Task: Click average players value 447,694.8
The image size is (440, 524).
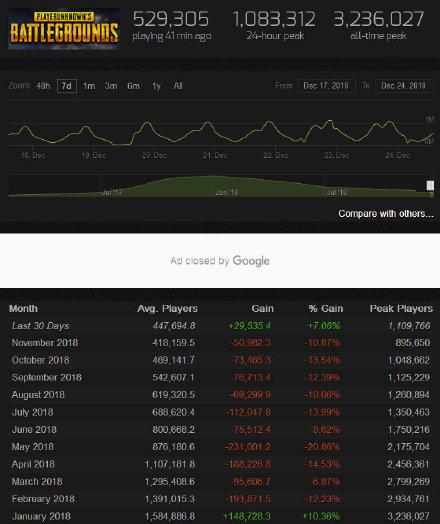Action: click(x=174, y=326)
